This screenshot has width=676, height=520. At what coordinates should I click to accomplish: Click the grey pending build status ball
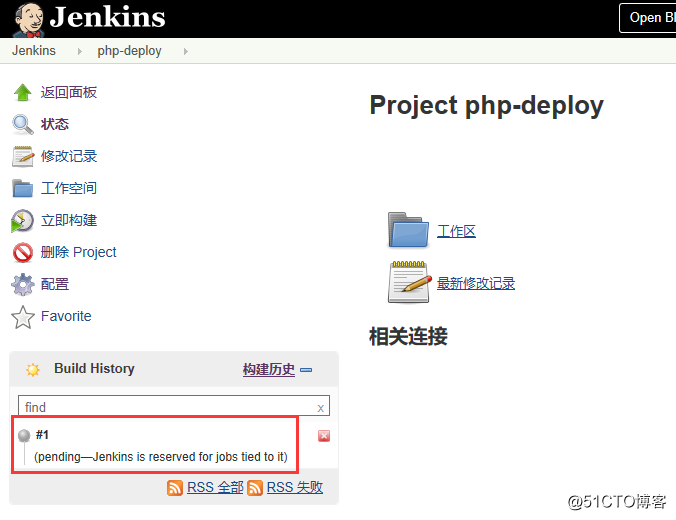click(24, 435)
